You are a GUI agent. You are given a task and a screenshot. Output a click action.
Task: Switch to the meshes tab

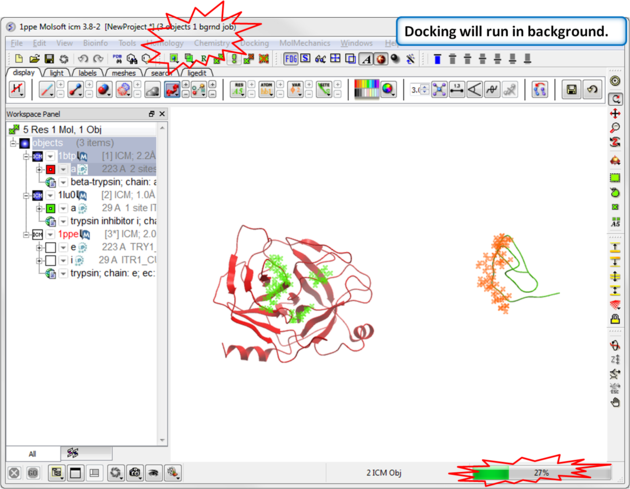[x=124, y=73]
